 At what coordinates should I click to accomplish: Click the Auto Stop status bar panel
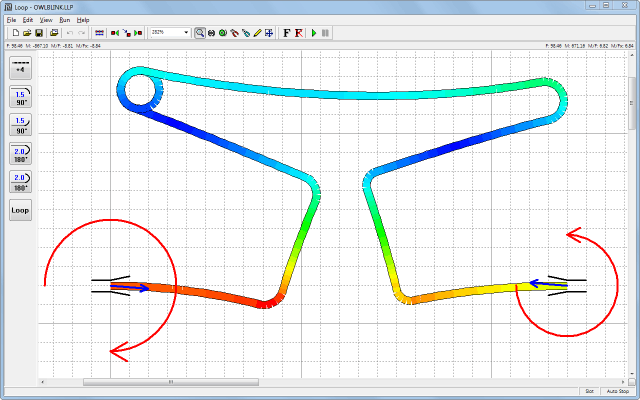(x=618, y=392)
